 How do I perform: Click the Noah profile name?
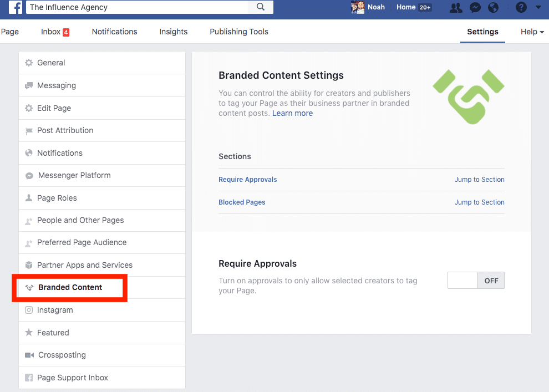pyautogui.click(x=376, y=7)
